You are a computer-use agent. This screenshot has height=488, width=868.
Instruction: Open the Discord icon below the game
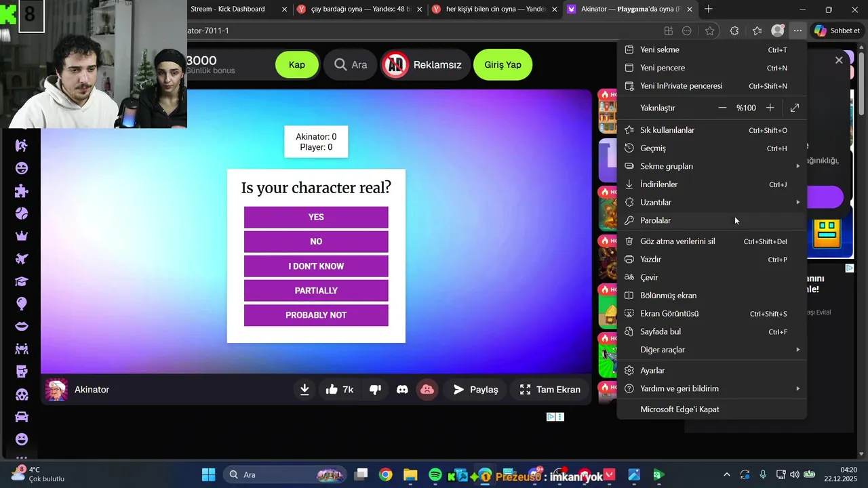click(402, 389)
